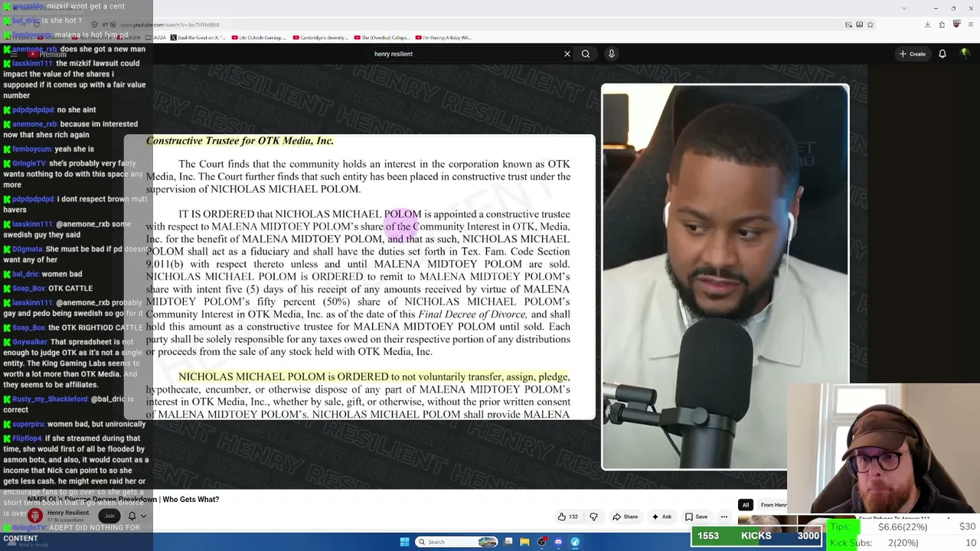This screenshot has width=980, height=551.
Task: Click chat username 'Rusty_my_Shackleford'
Action: point(49,399)
